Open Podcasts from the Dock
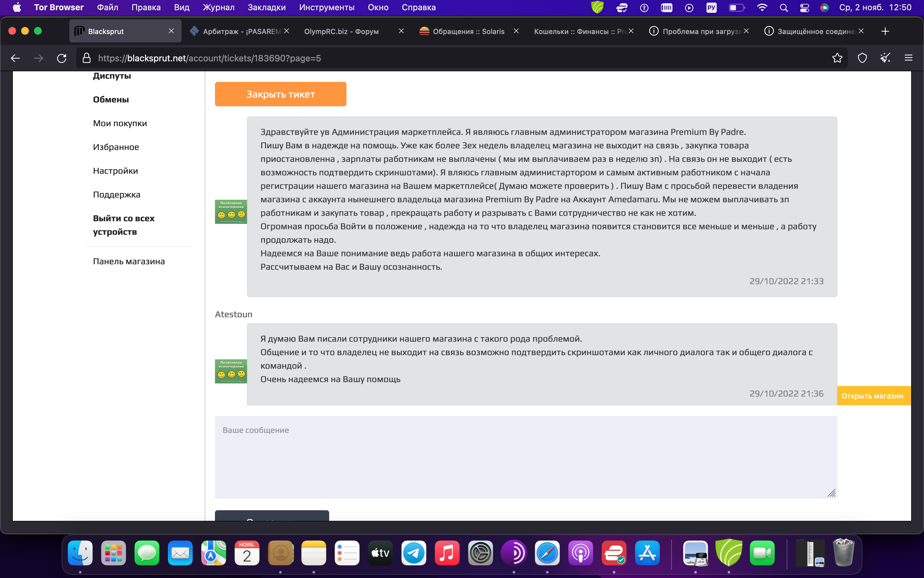 [x=580, y=553]
